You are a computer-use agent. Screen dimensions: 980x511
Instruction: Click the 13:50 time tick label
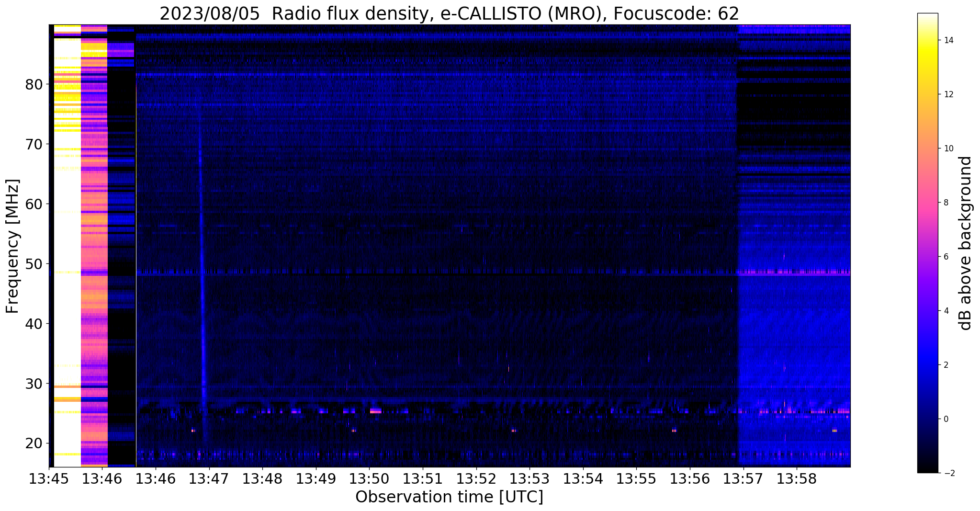coord(369,478)
